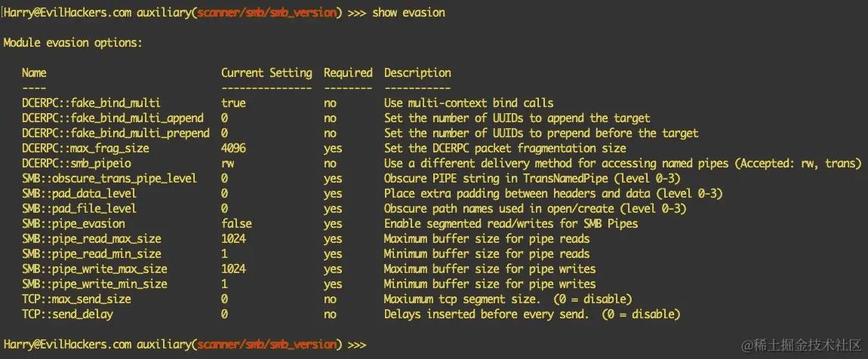Select the DCERPC::fake_bind_multi option name

pos(91,103)
